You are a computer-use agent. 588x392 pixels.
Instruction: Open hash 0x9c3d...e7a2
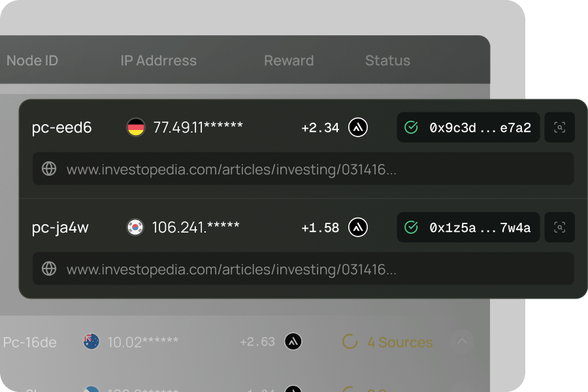pyautogui.click(x=480, y=127)
